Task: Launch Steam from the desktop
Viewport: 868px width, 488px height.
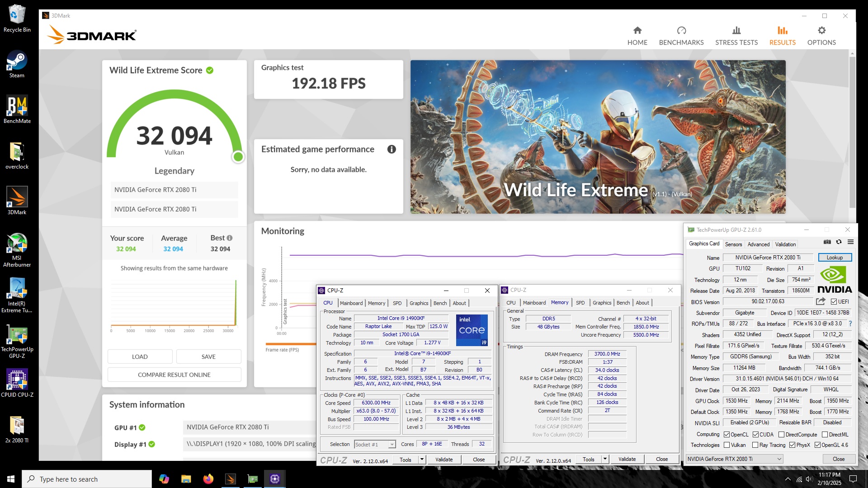Action: [x=17, y=64]
